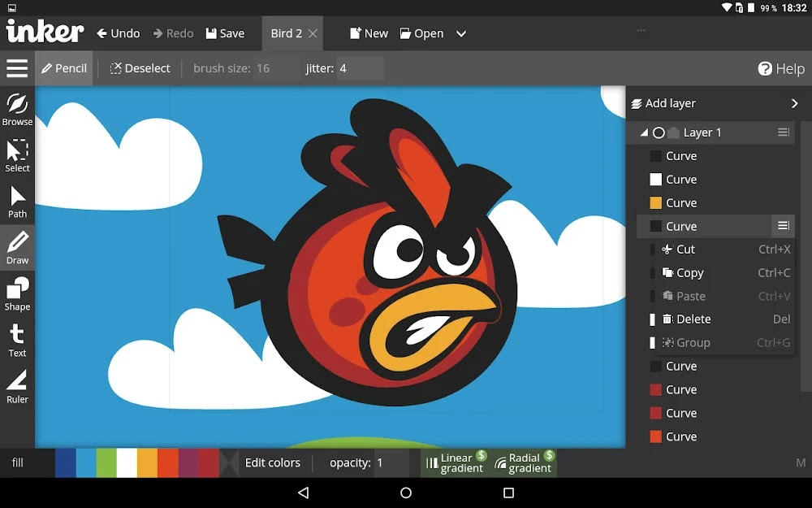Select the white Curve layer item
This screenshot has height=508, width=812.
(715, 180)
